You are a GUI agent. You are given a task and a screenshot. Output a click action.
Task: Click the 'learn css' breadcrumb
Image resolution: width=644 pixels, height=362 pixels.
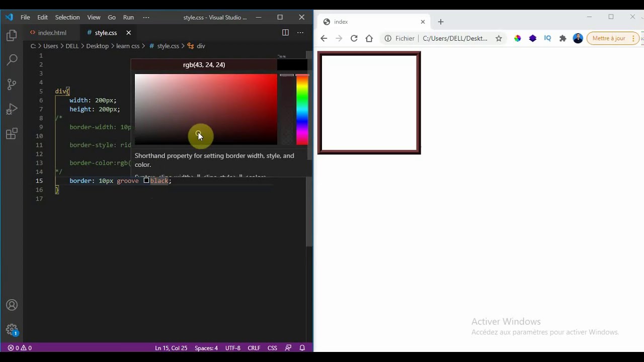[x=128, y=46]
